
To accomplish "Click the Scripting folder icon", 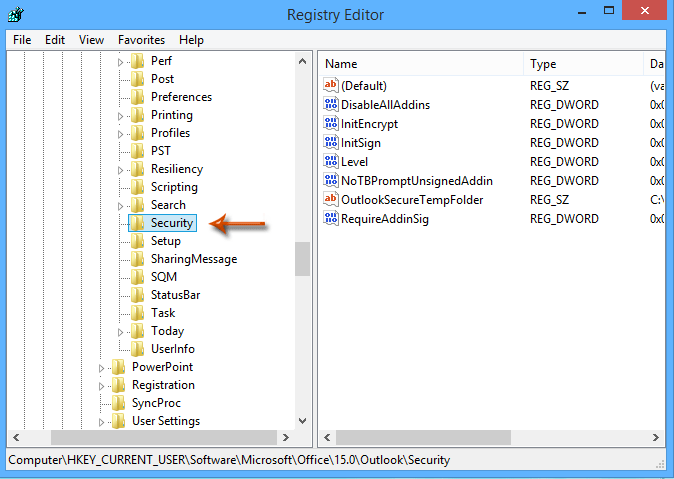I will (x=138, y=187).
